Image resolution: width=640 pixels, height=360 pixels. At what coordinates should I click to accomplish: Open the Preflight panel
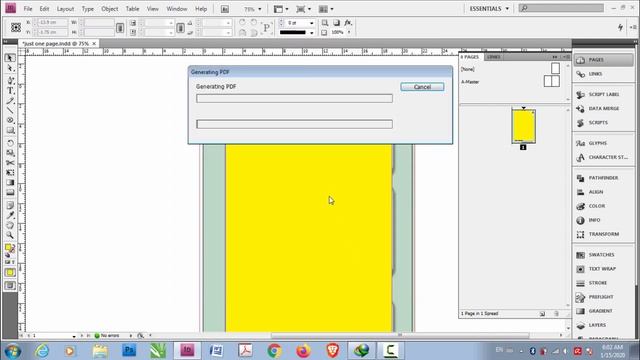coord(604,297)
